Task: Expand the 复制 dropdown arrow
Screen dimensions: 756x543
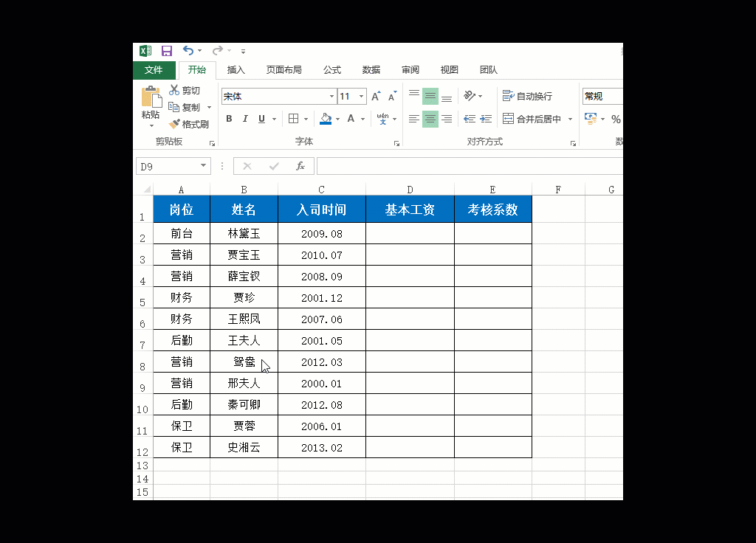Action: (209, 108)
